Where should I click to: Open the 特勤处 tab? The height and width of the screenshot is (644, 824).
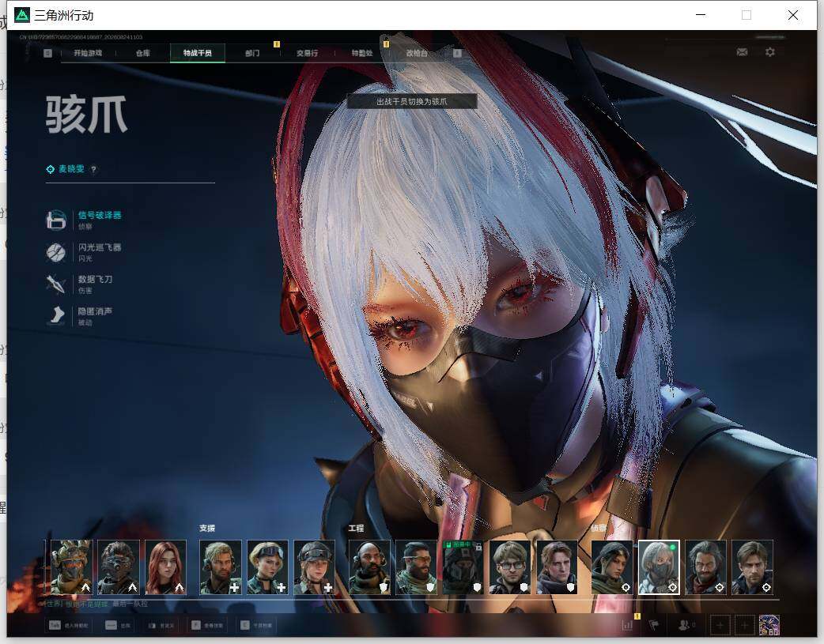click(362, 53)
